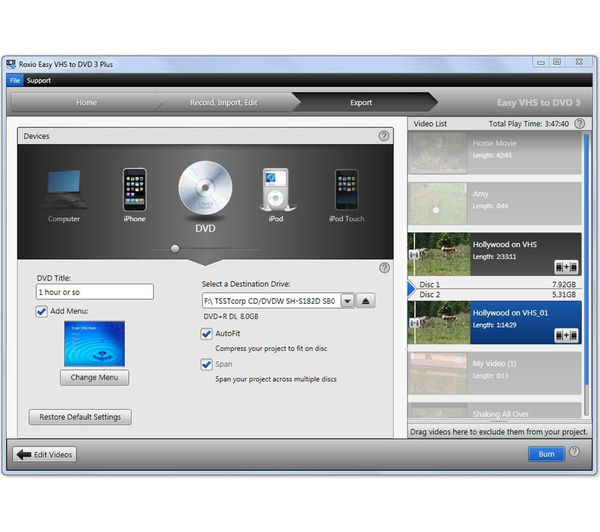
Task: Open help icon above destination drive settings
Action: pos(384,268)
